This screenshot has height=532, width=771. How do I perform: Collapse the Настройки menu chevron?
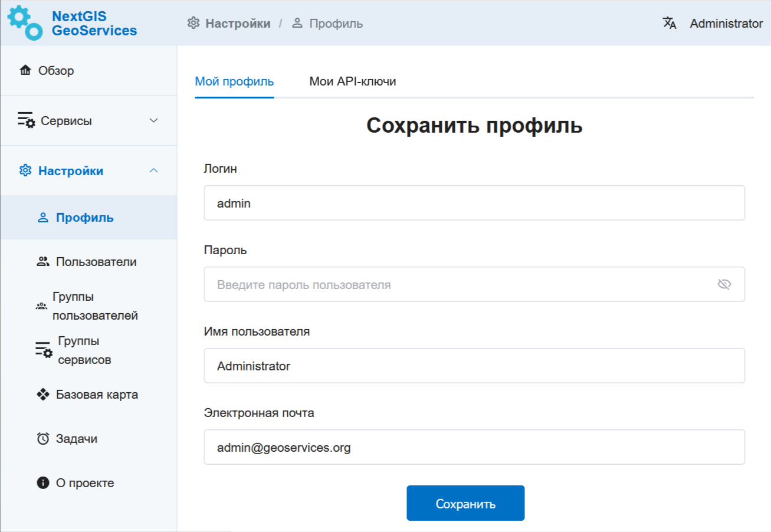[153, 170]
